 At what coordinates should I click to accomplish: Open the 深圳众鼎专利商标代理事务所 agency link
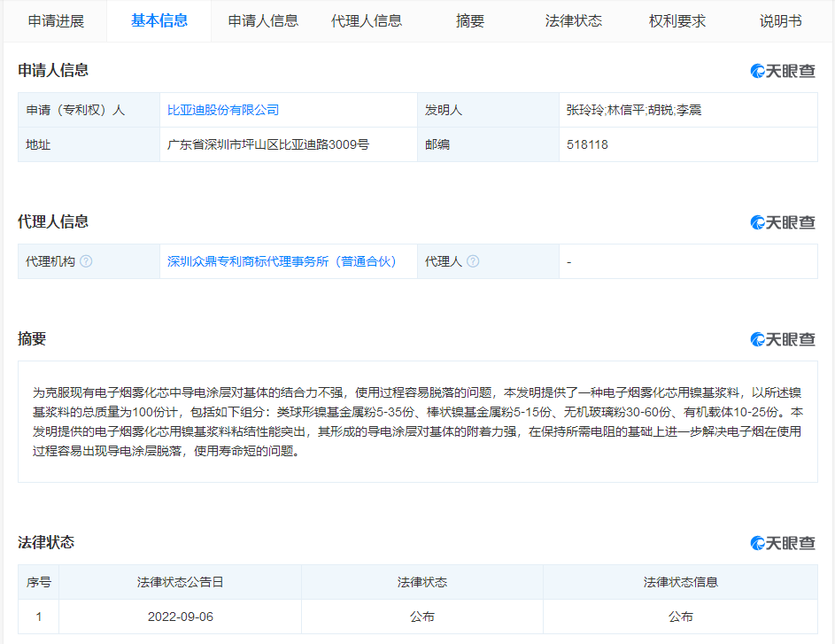coord(282,261)
